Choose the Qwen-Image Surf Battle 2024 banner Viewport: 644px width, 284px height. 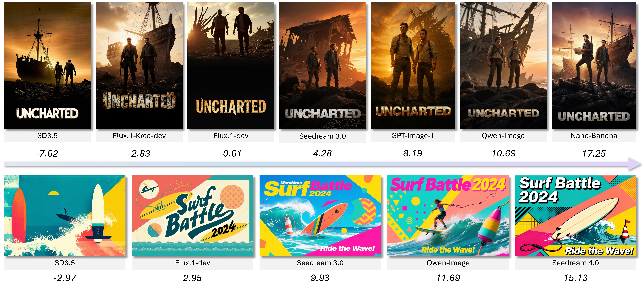pyautogui.click(x=448, y=216)
